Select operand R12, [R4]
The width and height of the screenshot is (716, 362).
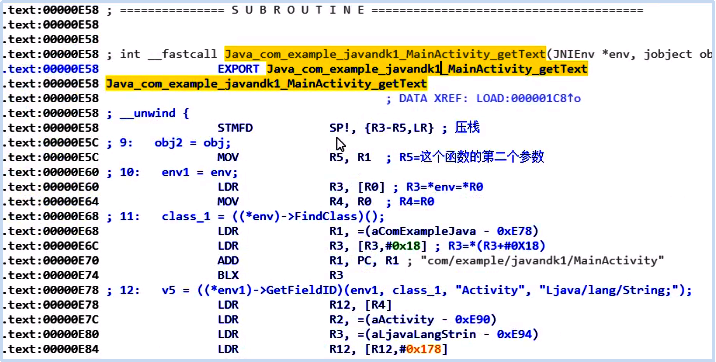pos(361,304)
